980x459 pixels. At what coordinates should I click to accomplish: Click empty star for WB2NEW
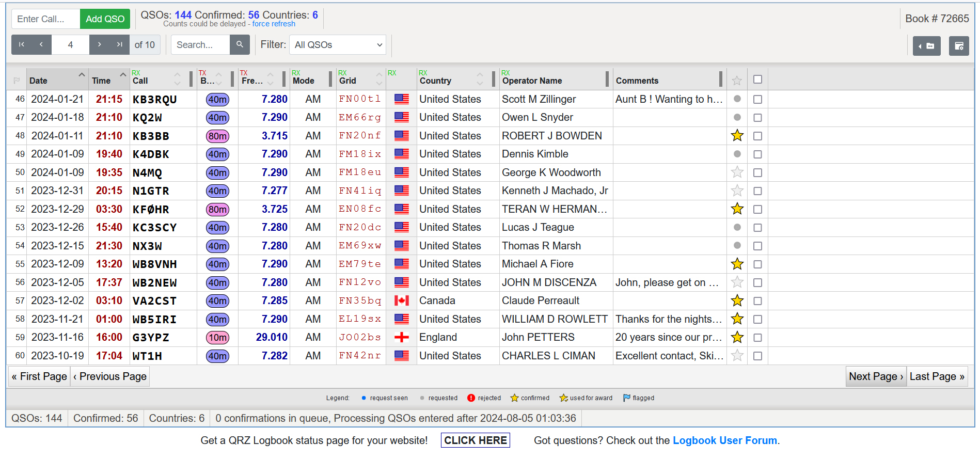coord(737,282)
